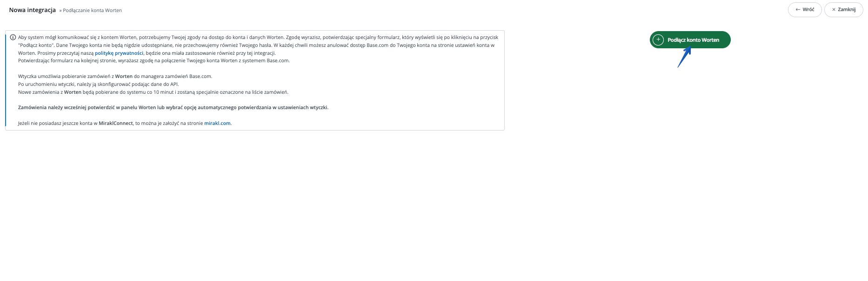
Task: Click the X icon beside Zamknij
Action: tap(834, 10)
